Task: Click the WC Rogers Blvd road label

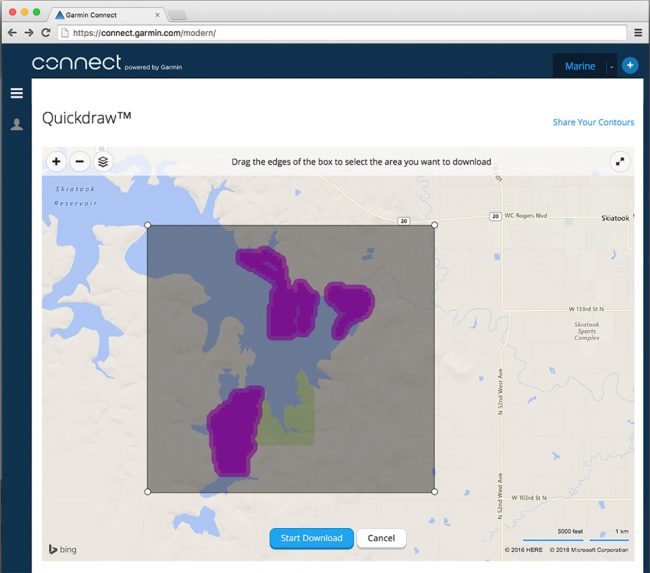Action: 526,216
